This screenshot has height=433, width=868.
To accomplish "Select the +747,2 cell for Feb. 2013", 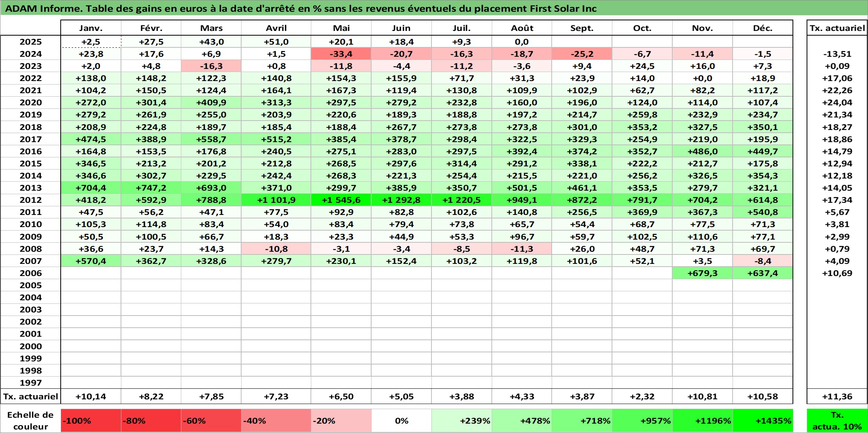I will tap(151, 188).
